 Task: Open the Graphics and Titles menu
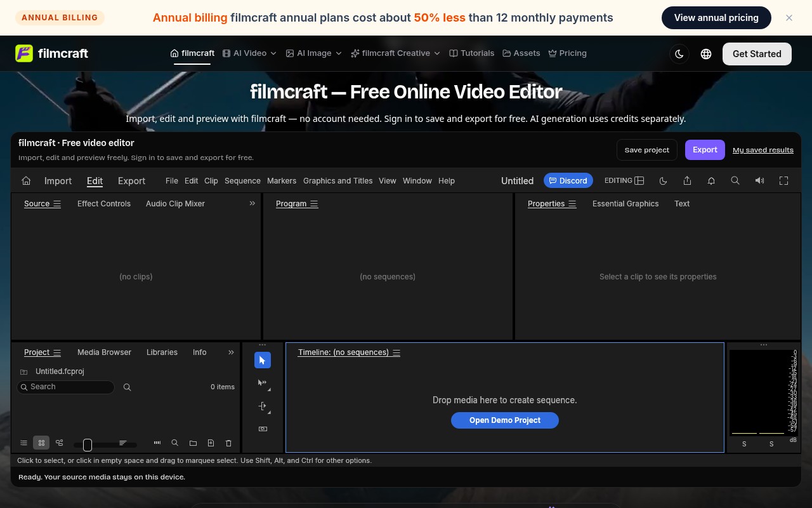338,181
